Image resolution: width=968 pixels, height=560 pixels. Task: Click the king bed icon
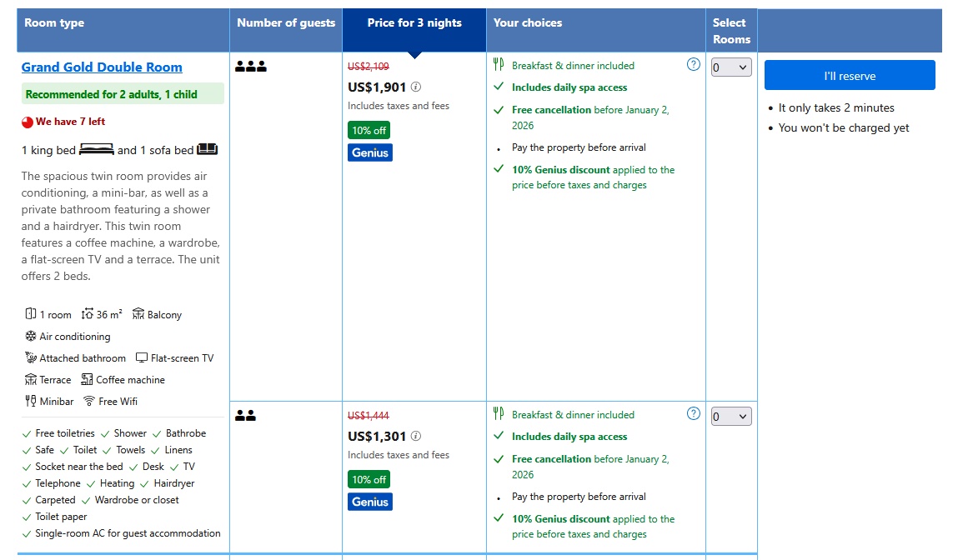click(97, 149)
